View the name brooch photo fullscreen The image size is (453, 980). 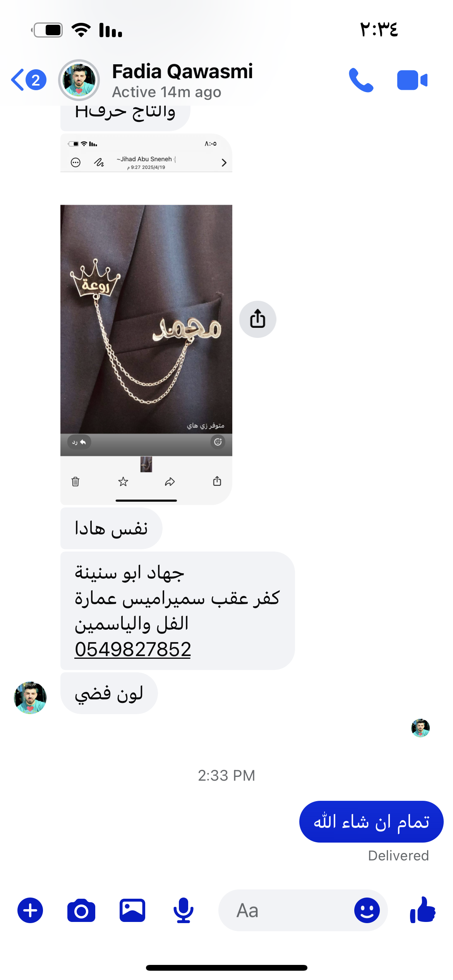point(146,319)
